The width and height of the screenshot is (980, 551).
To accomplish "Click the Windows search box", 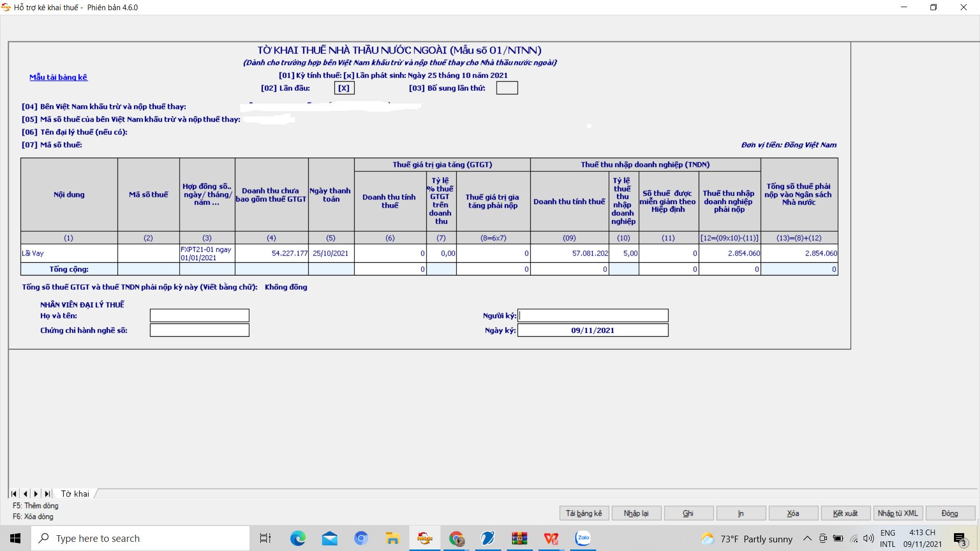I will (x=140, y=538).
